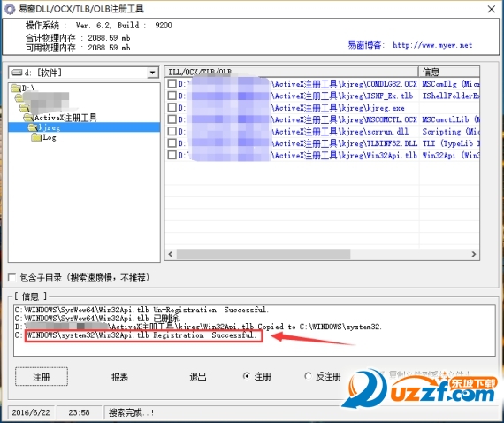Screen dimensions: 504x423
Task: Select the 注册 radio button
Action: click(x=247, y=376)
